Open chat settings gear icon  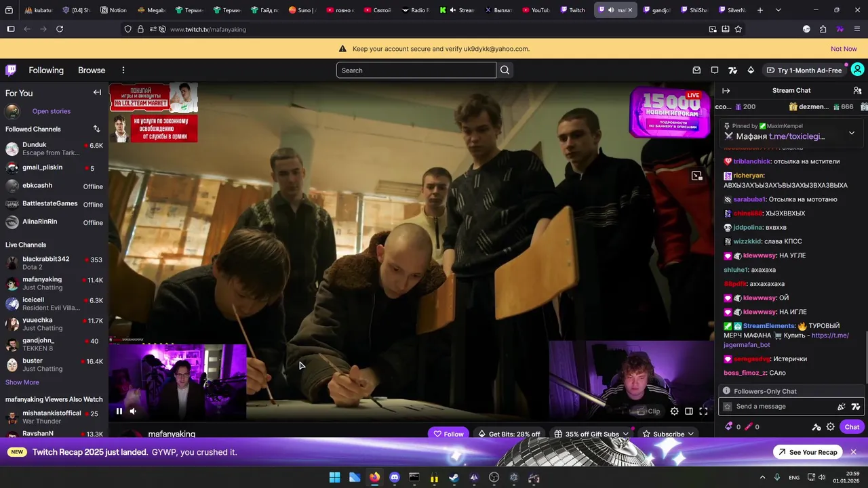coord(831,427)
